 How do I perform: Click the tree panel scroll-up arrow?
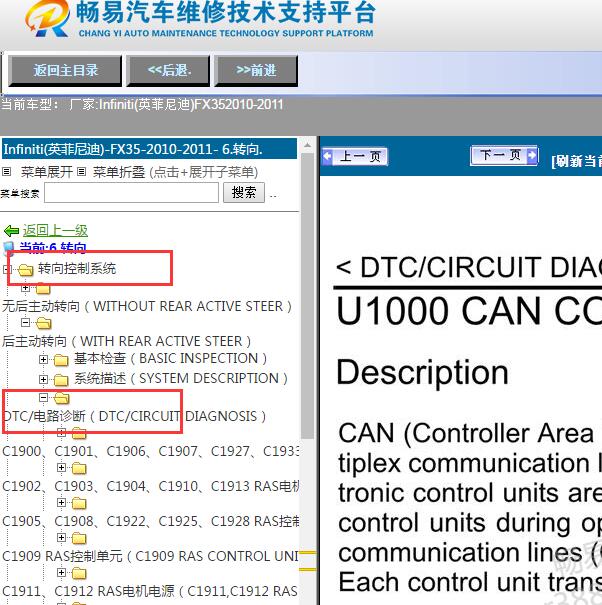pyautogui.click(x=308, y=145)
